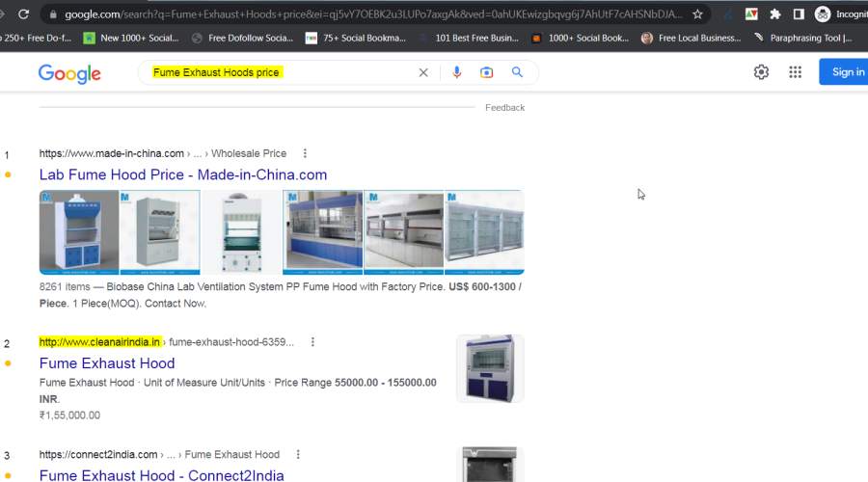Open the Google apps grid

795,72
